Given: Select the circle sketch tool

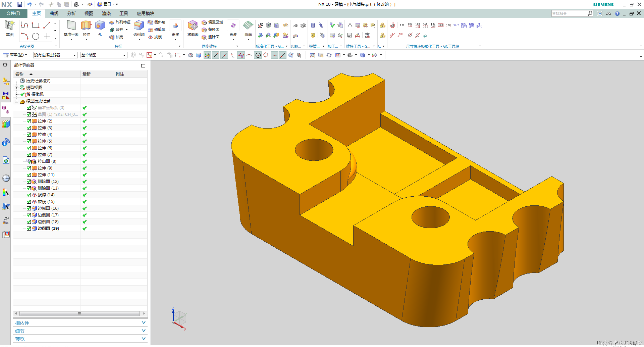Looking at the screenshot, I should tap(36, 36).
